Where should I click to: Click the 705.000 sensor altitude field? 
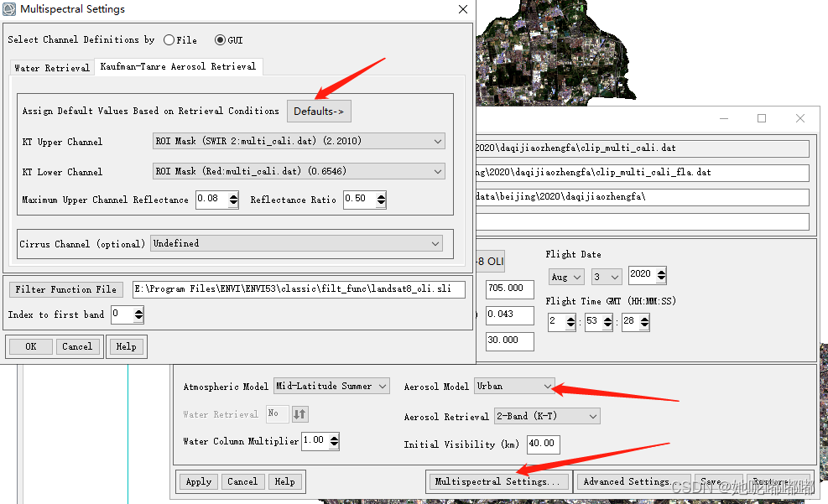tap(509, 289)
